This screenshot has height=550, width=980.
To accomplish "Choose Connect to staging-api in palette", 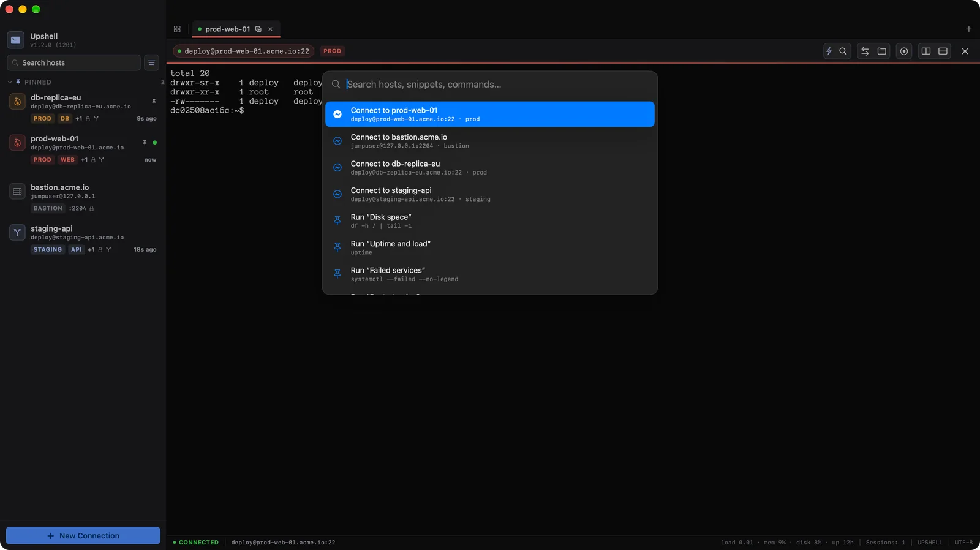I will coord(490,194).
